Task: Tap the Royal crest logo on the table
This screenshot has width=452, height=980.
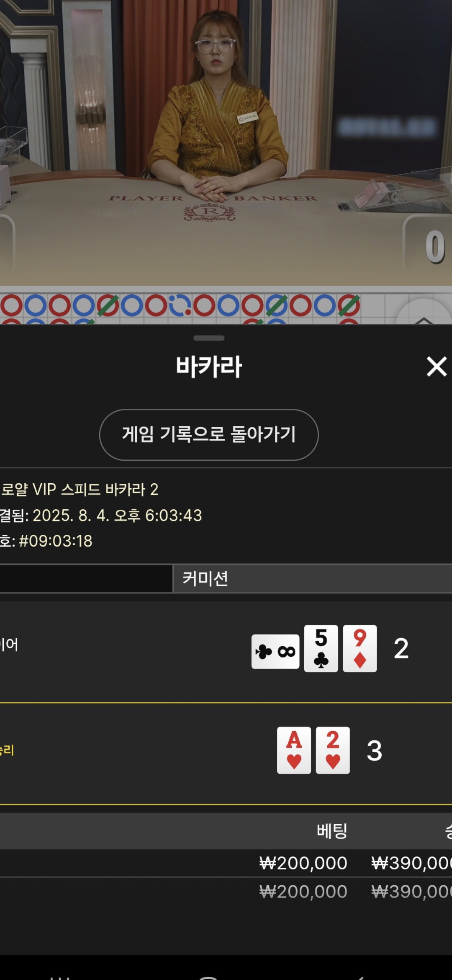Action: click(x=209, y=212)
